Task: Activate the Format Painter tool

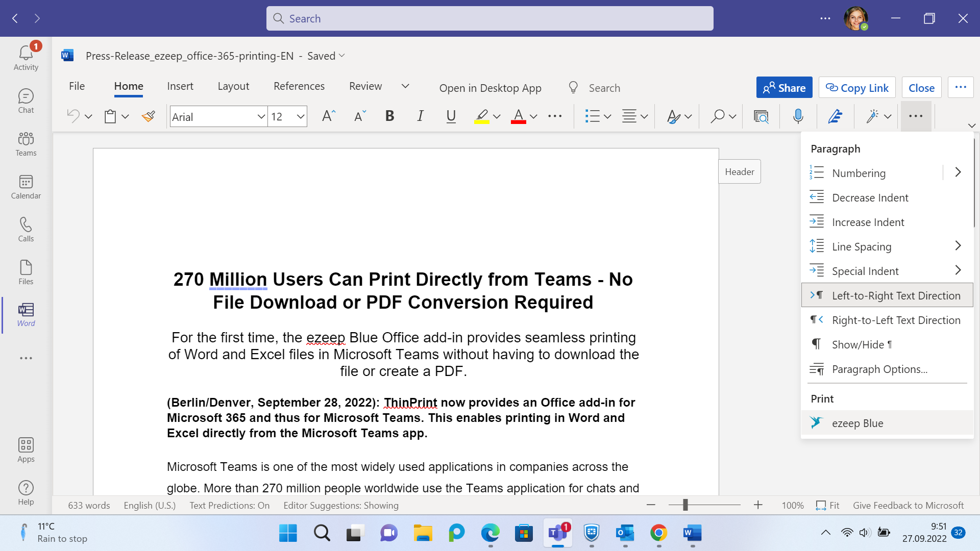Action: click(149, 116)
